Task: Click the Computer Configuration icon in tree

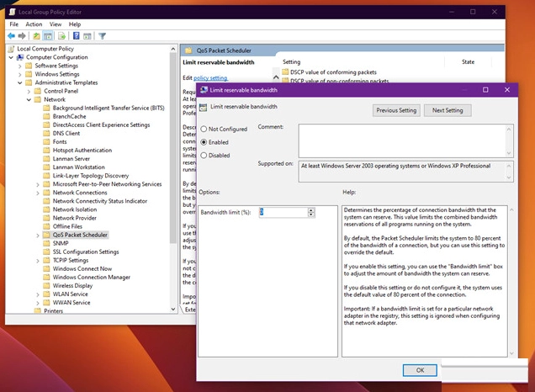Action: (x=20, y=57)
